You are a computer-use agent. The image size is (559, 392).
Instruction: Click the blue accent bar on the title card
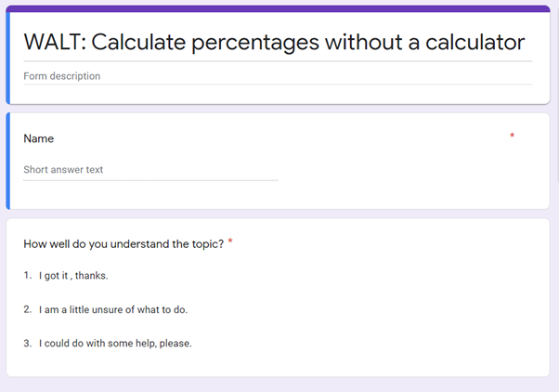point(7,58)
